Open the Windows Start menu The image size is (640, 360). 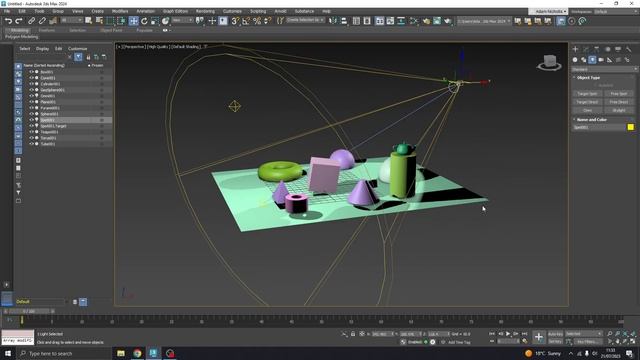pos(8,353)
